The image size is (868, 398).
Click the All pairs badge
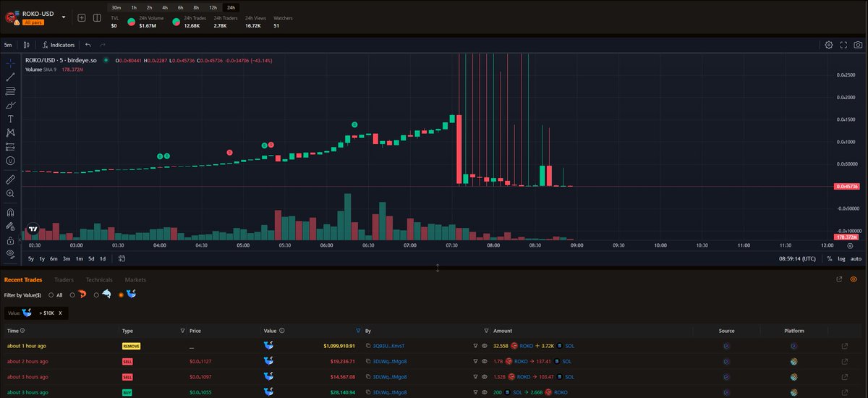click(x=34, y=23)
